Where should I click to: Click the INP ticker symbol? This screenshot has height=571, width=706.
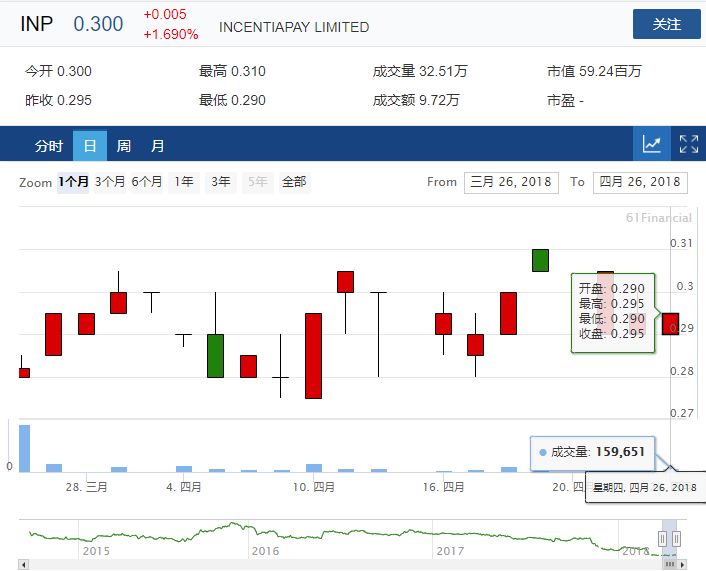36,24
